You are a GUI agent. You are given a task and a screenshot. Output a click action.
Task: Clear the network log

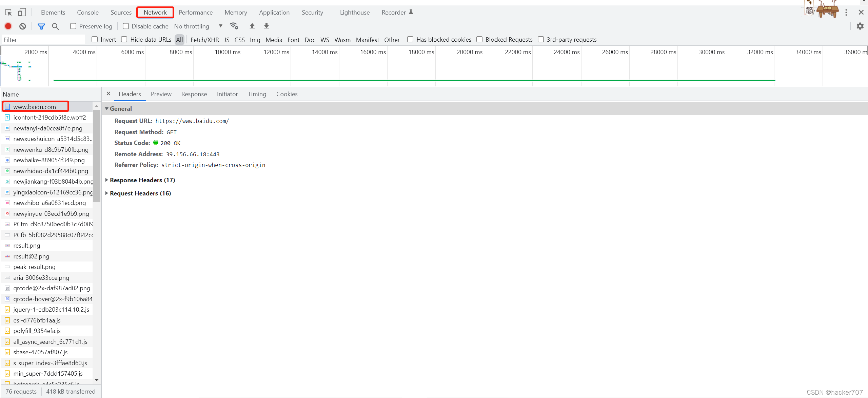point(23,26)
